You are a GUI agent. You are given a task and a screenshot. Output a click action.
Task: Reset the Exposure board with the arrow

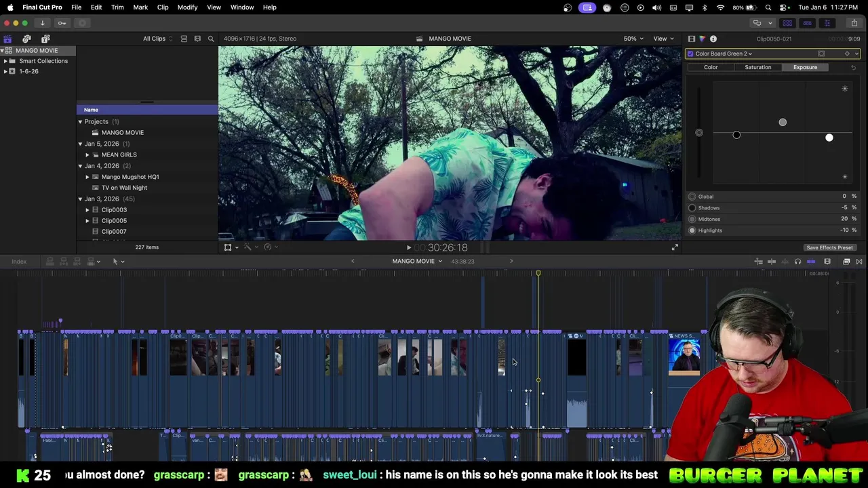click(x=853, y=67)
